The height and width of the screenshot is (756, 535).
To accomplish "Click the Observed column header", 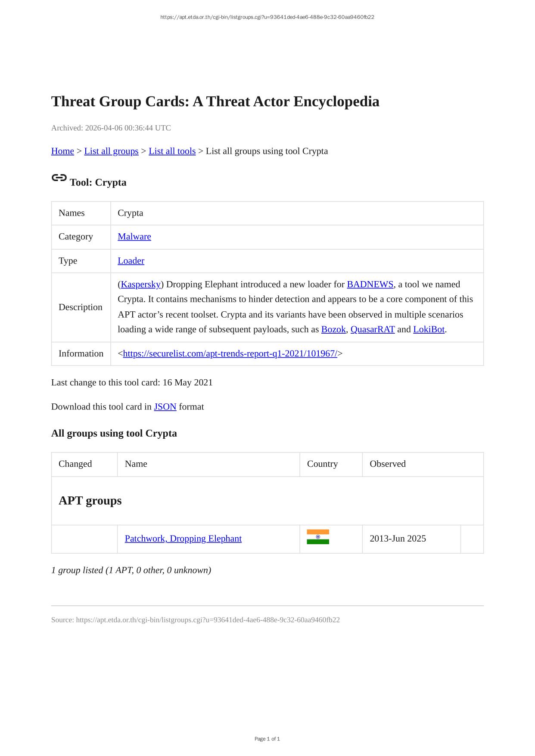I will tap(388, 464).
